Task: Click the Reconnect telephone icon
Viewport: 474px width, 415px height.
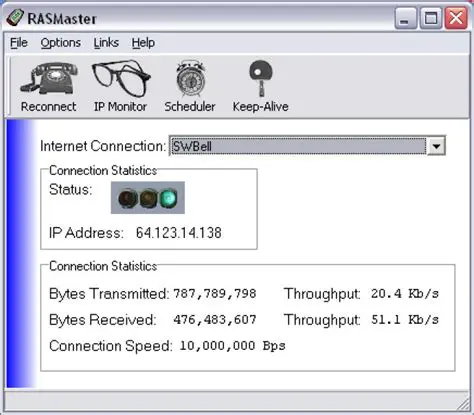Action: (49, 79)
